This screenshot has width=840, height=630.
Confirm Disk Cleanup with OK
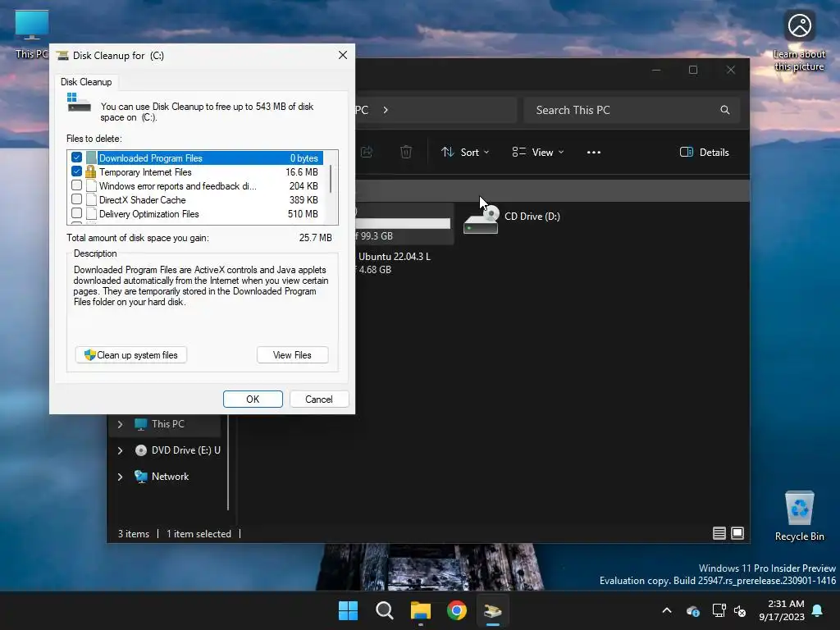(253, 399)
